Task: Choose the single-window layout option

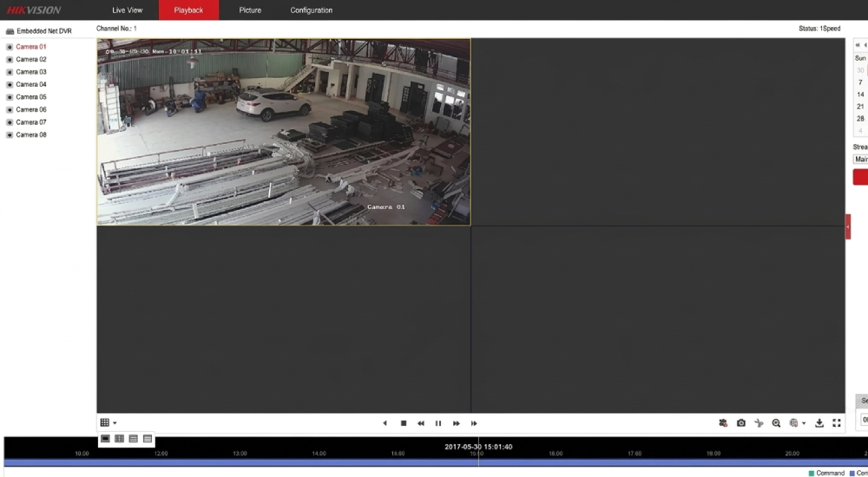Action: pyautogui.click(x=105, y=439)
